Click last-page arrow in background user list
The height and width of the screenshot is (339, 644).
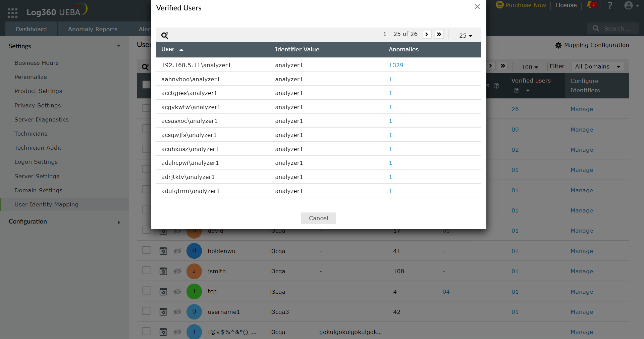503,66
